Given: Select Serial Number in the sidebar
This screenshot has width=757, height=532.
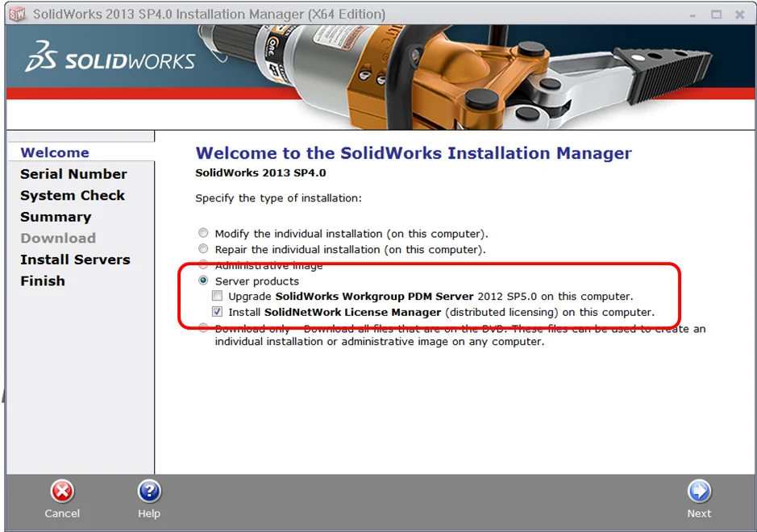Looking at the screenshot, I should [73, 173].
